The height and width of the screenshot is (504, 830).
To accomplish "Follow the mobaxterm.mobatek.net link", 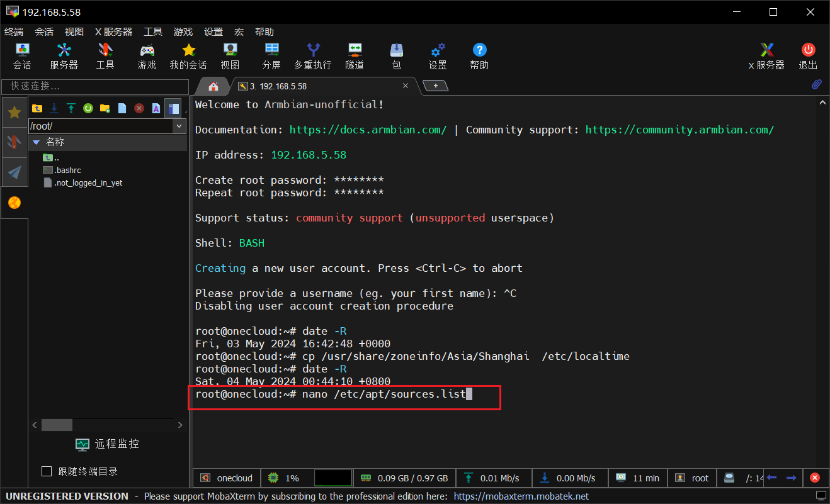I will coord(521,496).
